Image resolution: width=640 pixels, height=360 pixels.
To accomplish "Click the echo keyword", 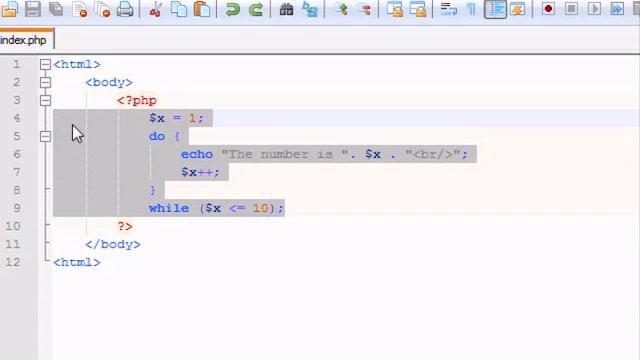I will point(197,154).
